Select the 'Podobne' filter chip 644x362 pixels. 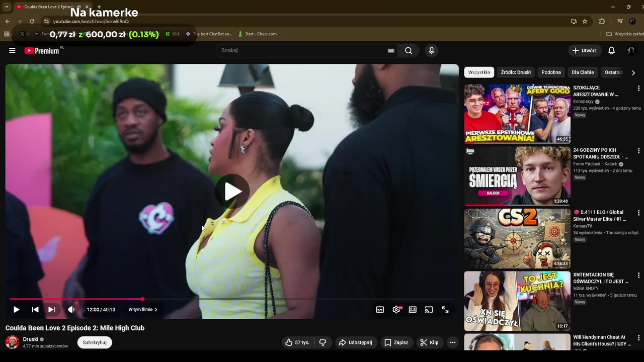pyautogui.click(x=551, y=72)
